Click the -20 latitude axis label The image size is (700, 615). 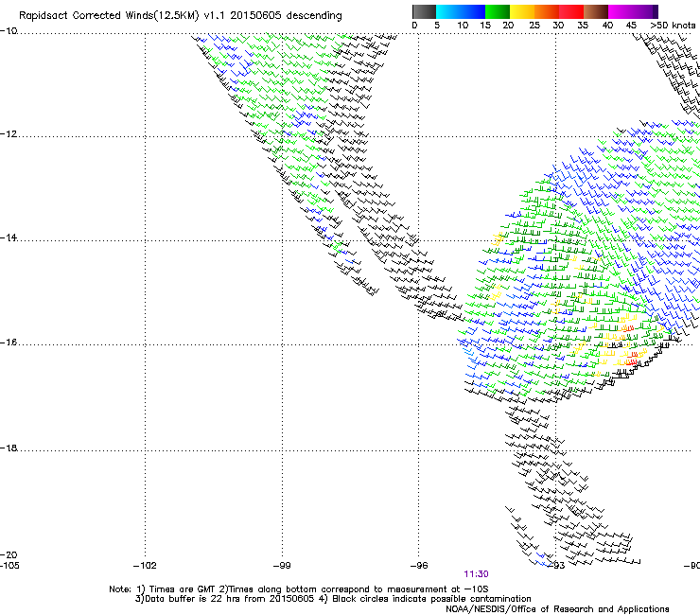[x=9, y=554]
